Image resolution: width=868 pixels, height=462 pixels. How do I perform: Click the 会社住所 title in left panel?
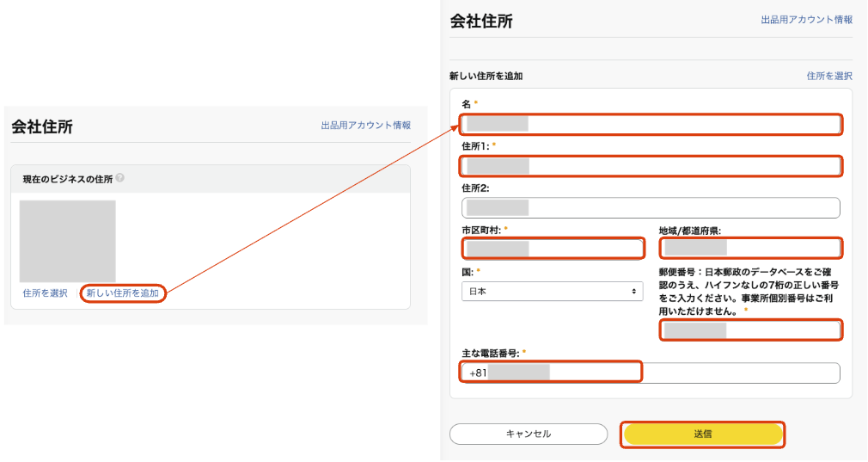[x=42, y=126]
